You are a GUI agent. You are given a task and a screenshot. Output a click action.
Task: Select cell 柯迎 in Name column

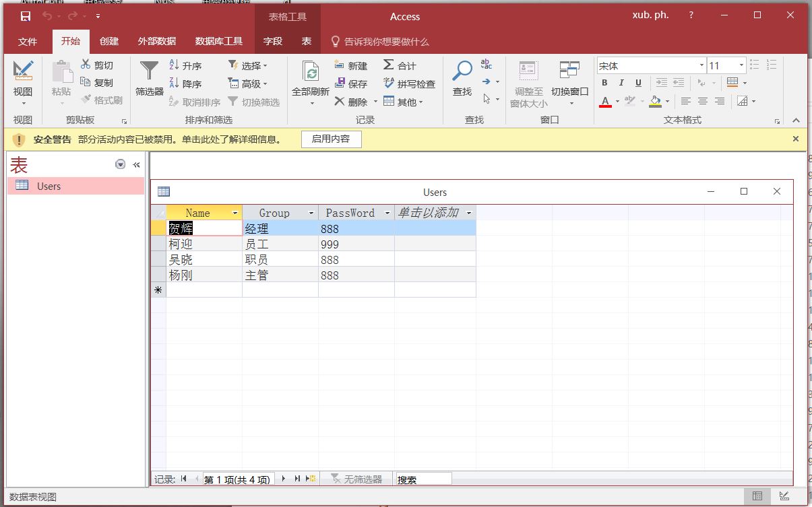click(x=204, y=244)
